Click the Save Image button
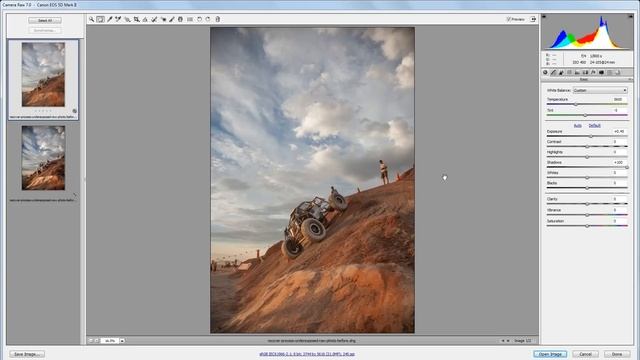This screenshot has width=640, height=360. (x=27, y=354)
